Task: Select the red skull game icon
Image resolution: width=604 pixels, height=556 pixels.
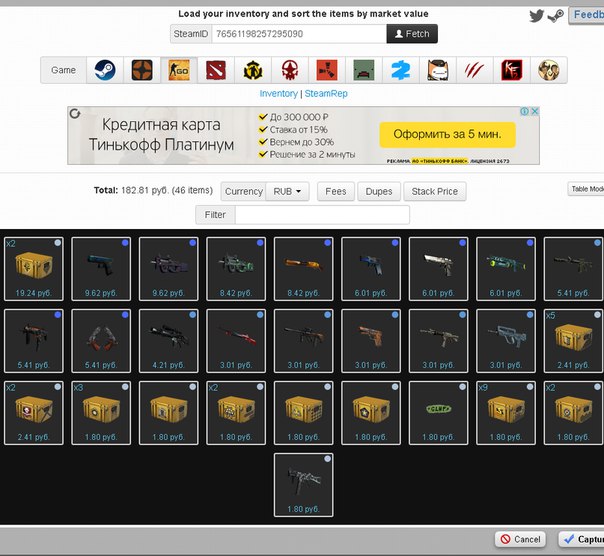Action: (x=290, y=70)
